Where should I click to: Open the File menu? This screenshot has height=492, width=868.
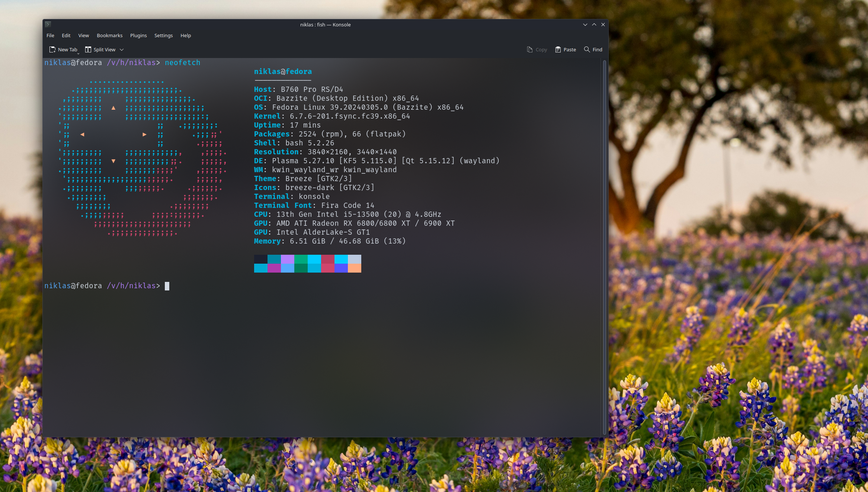coord(50,35)
